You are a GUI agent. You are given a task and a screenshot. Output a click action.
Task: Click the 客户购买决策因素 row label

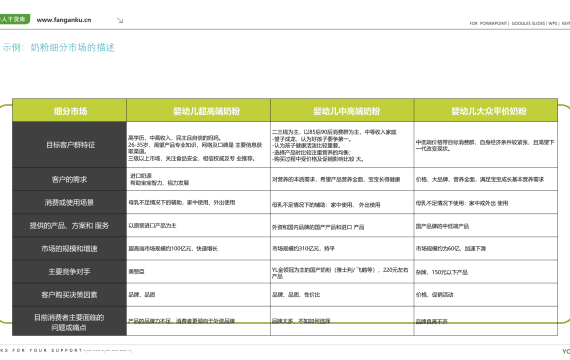(69, 295)
